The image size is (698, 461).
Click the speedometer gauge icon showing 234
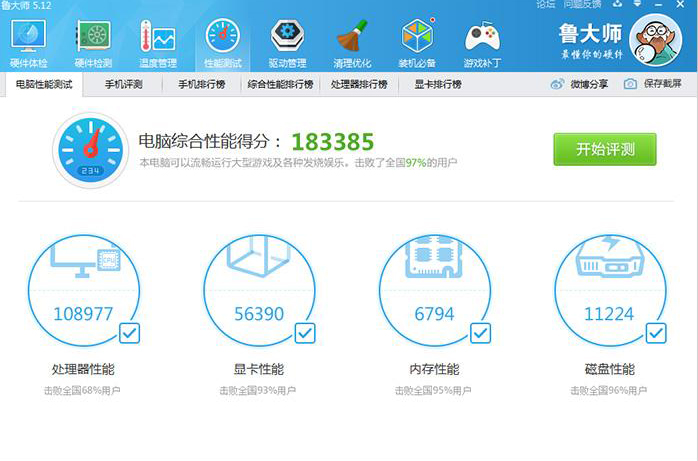(x=90, y=150)
